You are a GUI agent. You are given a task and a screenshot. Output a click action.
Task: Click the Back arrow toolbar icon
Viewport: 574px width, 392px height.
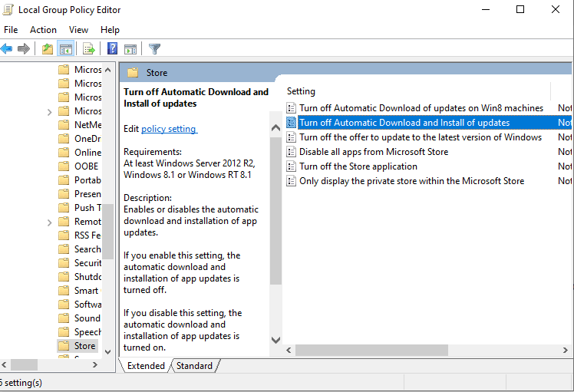coord(6,48)
